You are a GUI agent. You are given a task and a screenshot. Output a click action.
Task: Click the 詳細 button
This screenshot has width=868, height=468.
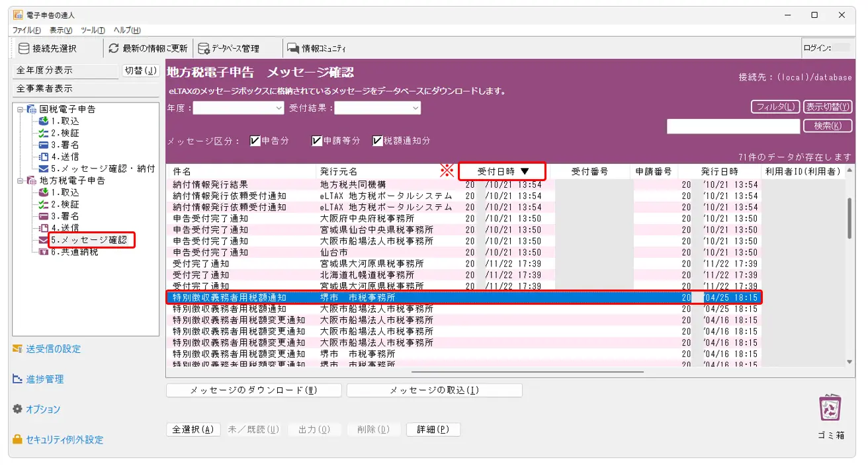[x=433, y=430]
